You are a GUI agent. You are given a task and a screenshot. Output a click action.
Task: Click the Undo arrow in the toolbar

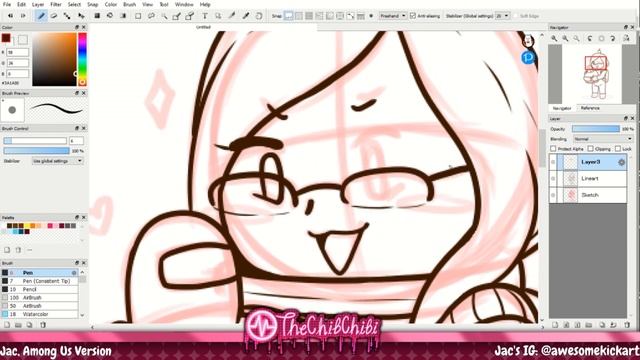click(x=10, y=16)
